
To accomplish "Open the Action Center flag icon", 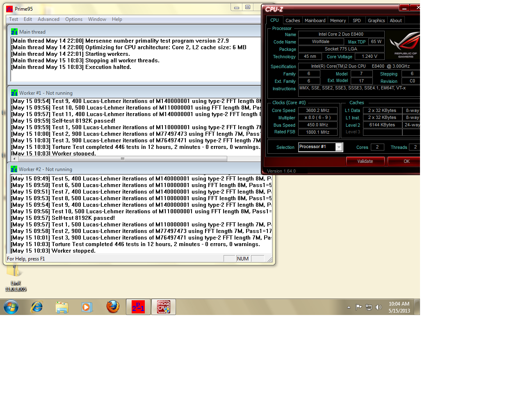I will 358,307.
